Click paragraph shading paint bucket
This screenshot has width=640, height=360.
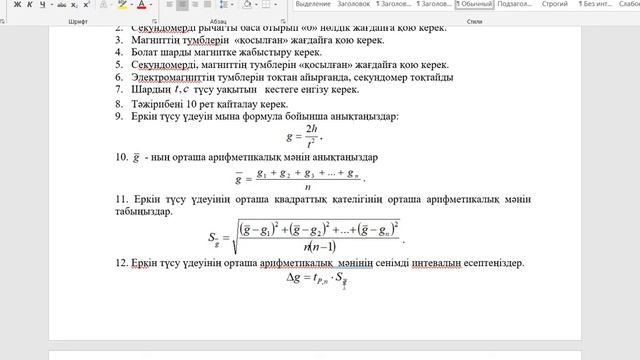(247, 5)
